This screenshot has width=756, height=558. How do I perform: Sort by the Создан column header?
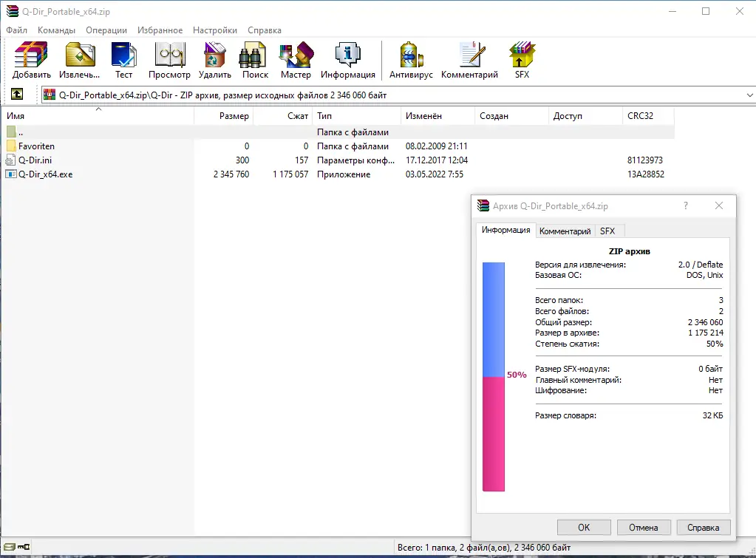(x=511, y=116)
